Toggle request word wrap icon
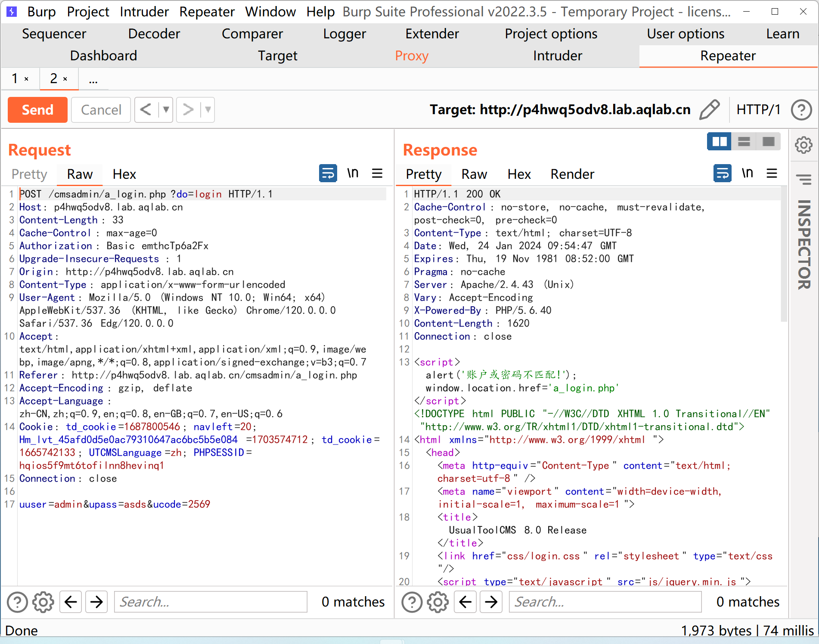 (x=328, y=174)
